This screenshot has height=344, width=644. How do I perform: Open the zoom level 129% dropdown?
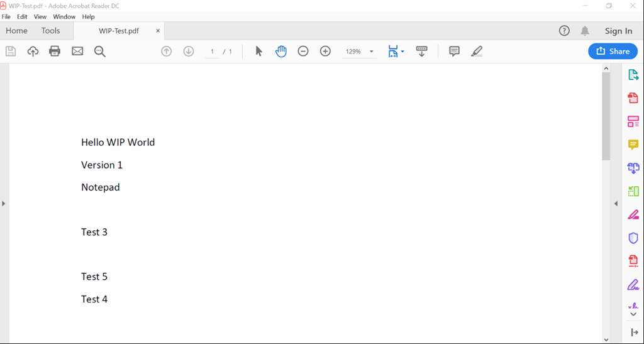click(x=371, y=52)
